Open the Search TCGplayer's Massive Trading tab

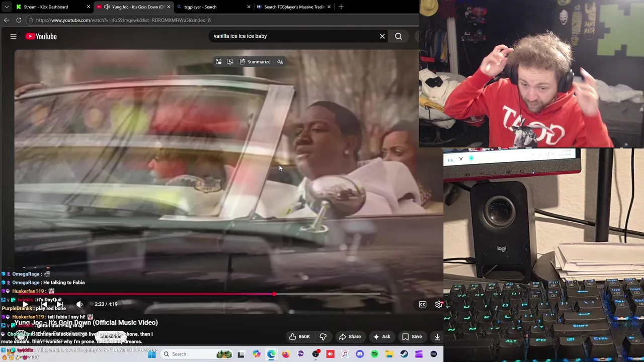pyautogui.click(x=294, y=7)
